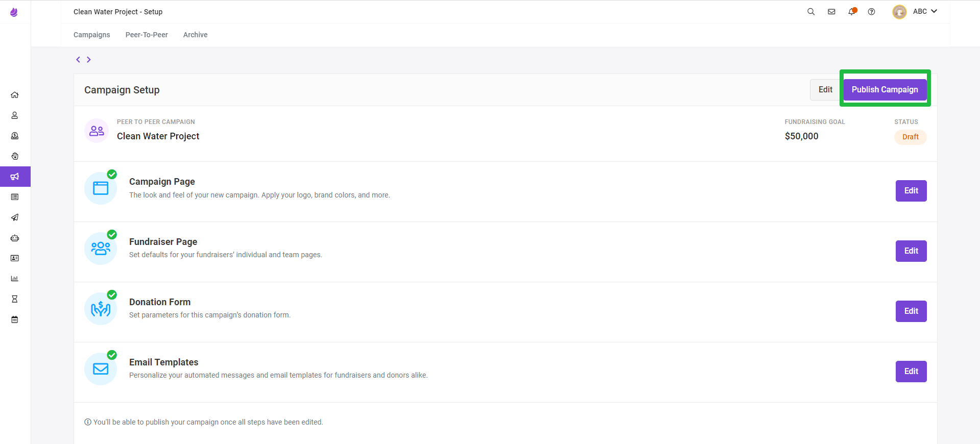Click the Fundraiser Page people icon

[101, 249]
